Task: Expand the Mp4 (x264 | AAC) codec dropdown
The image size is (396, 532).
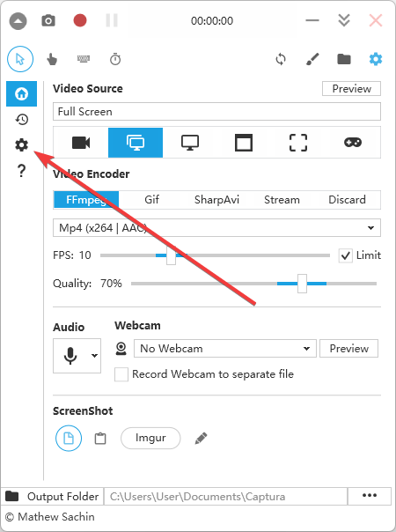Action: (x=216, y=227)
